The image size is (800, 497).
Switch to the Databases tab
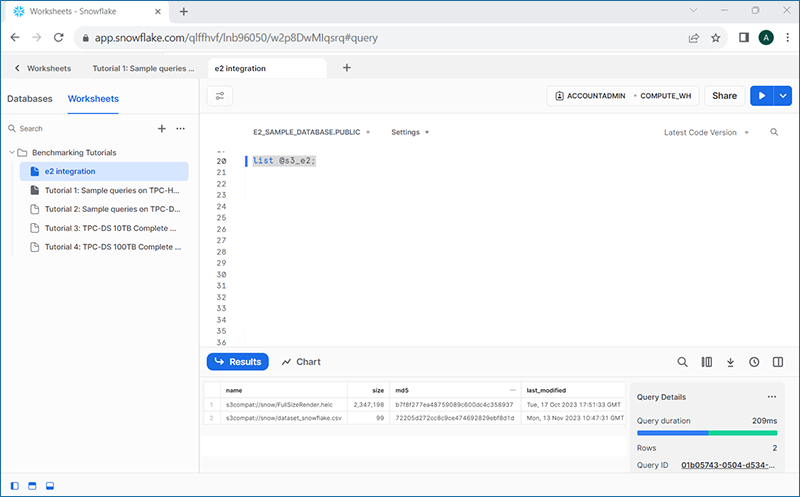tap(30, 98)
